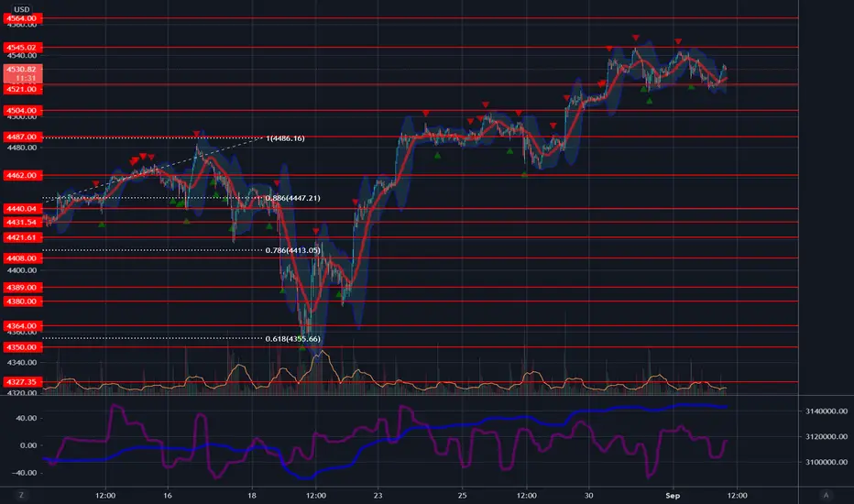Click the 40.00 oscillator scale value
854x504 pixels.
pos(26,419)
